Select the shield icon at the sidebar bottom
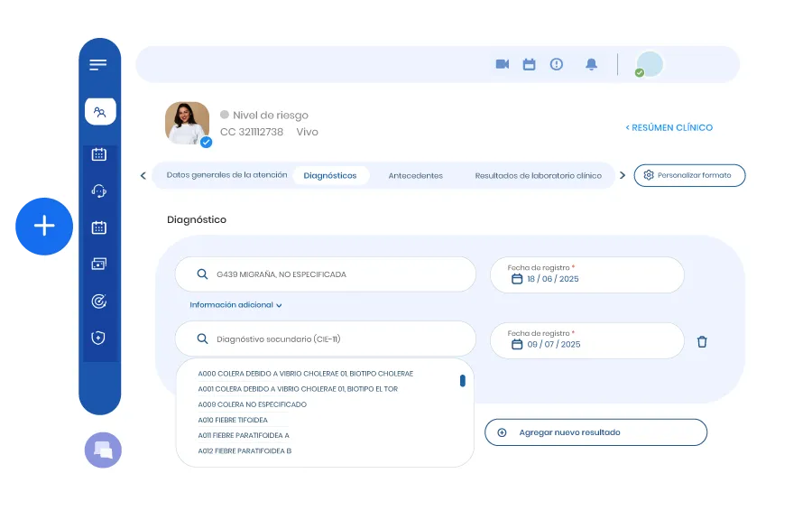812x529 pixels. point(100,337)
